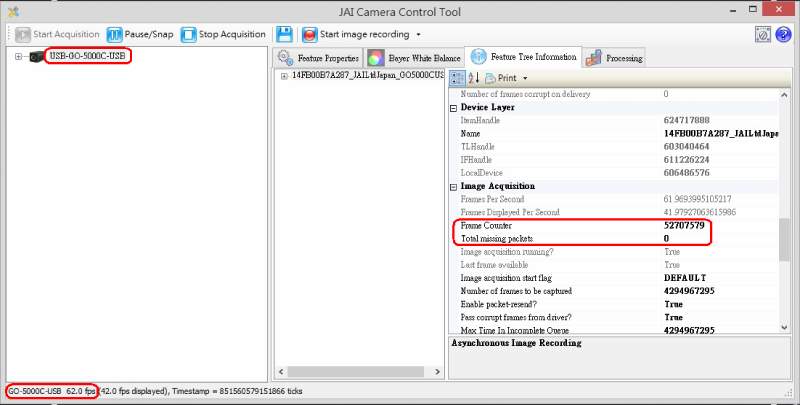Select the USB-GO-5000C-USB camera entry
This screenshot has height=405, width=800.
[87, 56]
